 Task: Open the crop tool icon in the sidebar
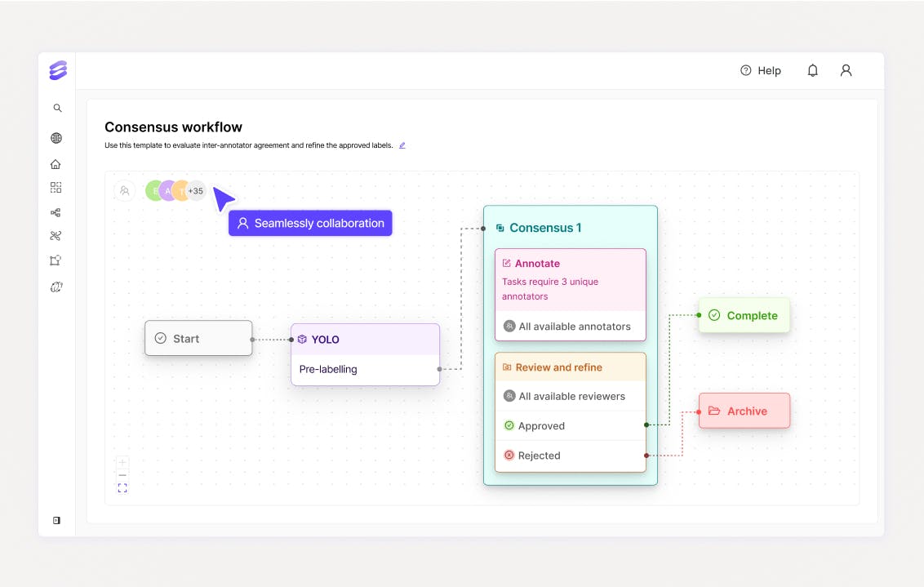point(56,260)
